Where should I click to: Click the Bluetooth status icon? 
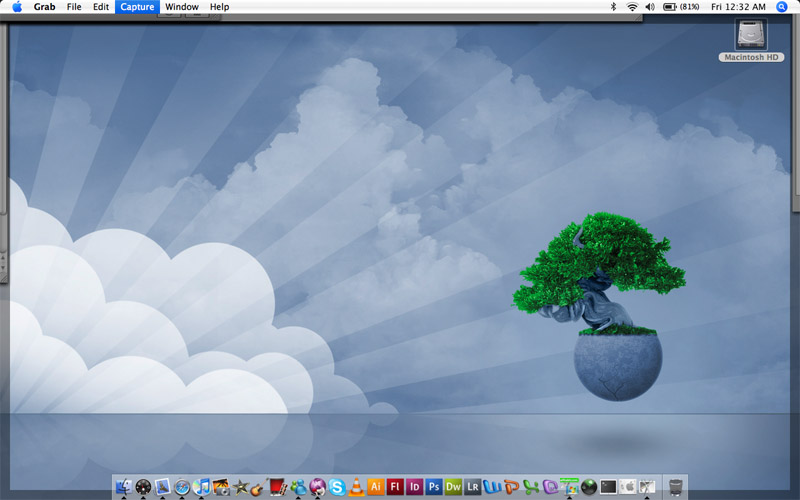(614, 7)
